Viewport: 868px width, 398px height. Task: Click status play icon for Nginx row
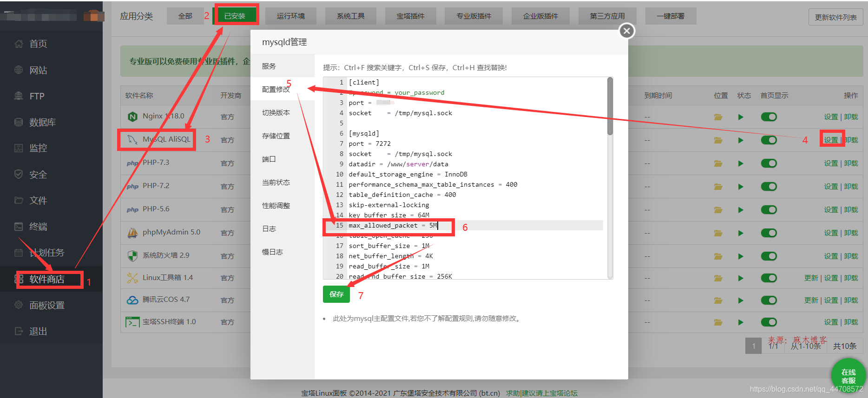741,117
